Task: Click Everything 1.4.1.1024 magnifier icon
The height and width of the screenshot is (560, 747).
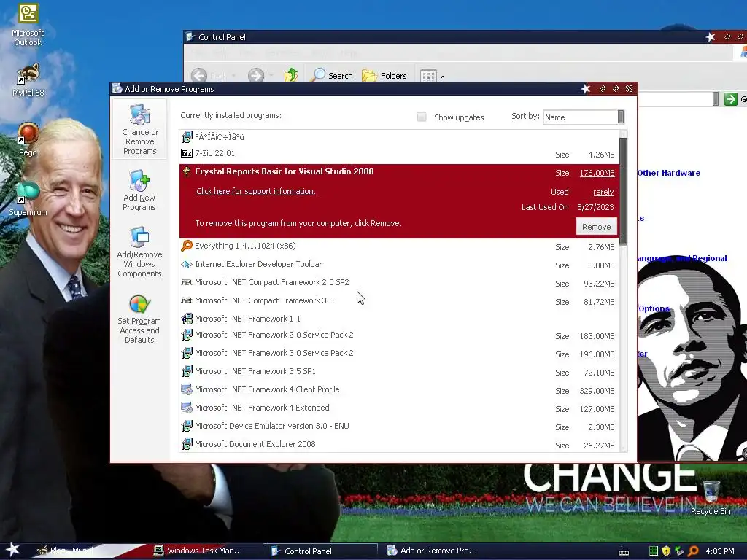Action: click(x=187, y=246)
